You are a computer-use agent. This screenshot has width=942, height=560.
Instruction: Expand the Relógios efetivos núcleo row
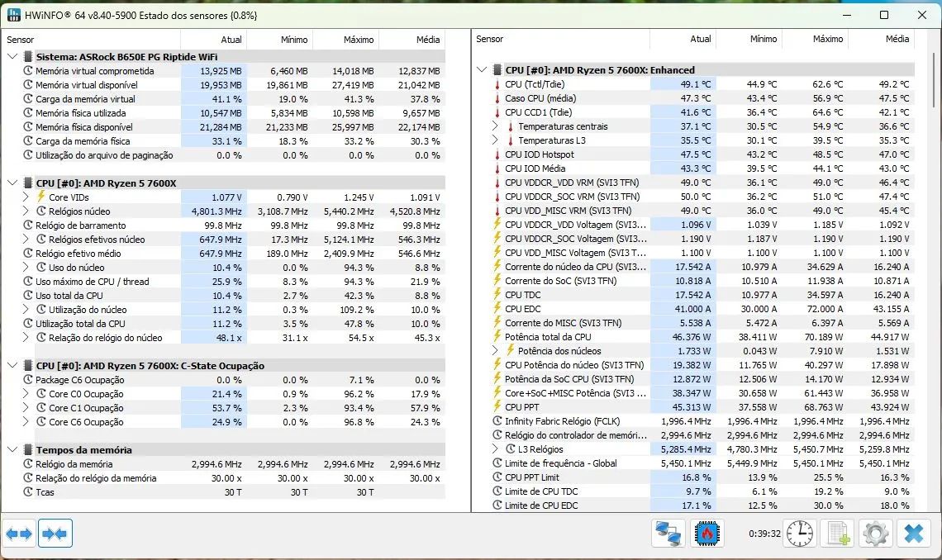(x=26, y=239)
